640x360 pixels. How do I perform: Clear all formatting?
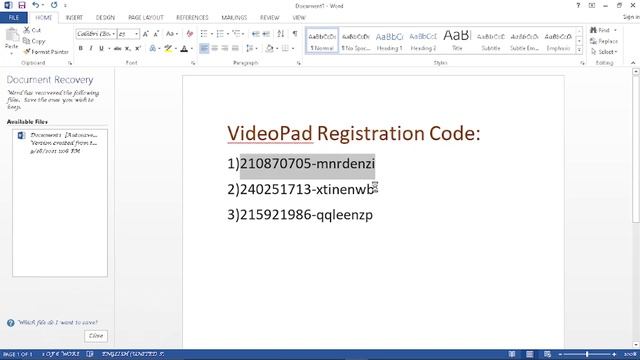tap(189, 34)
